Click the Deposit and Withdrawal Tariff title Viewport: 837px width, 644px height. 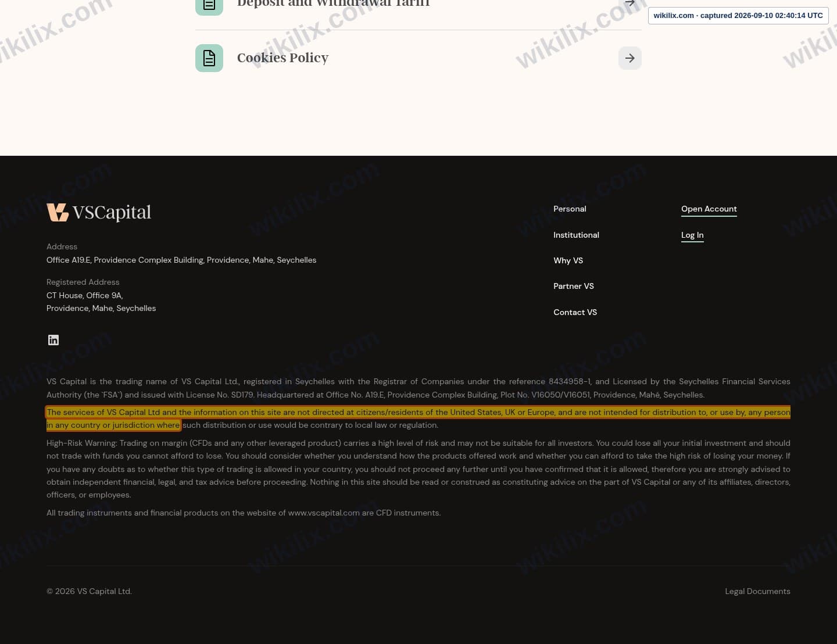(333, 3)
